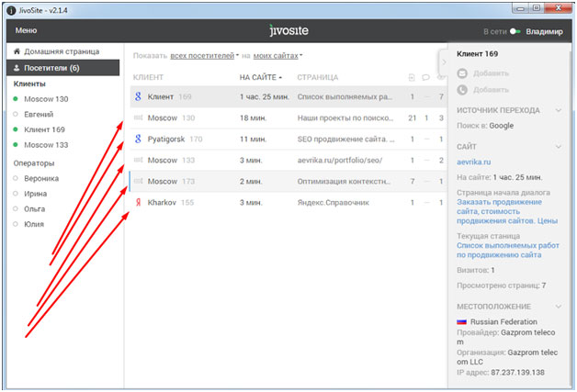Click the СТРАНИЦА column header
The height and width of the screenshot is (392, 577).
(318, 77)
